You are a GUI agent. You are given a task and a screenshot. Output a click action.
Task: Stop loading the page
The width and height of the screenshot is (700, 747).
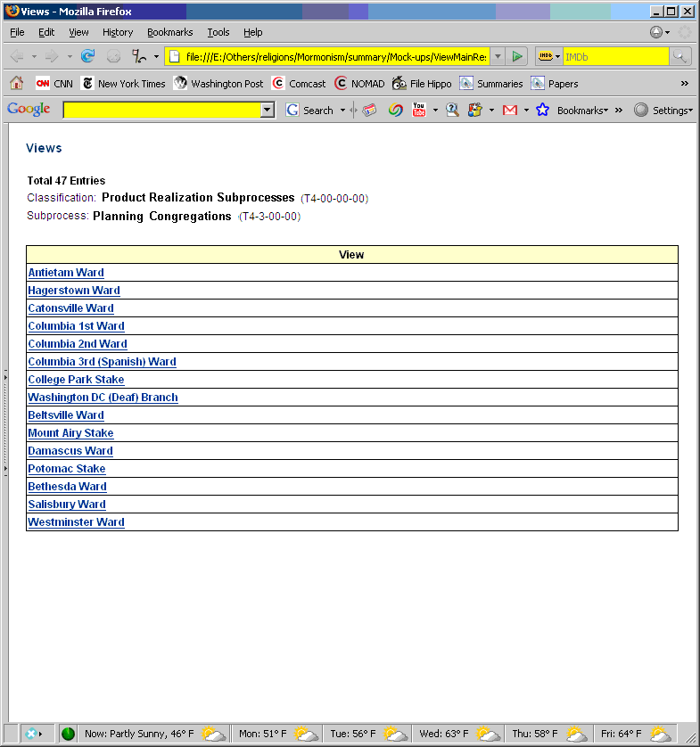(x=113, y=57)
